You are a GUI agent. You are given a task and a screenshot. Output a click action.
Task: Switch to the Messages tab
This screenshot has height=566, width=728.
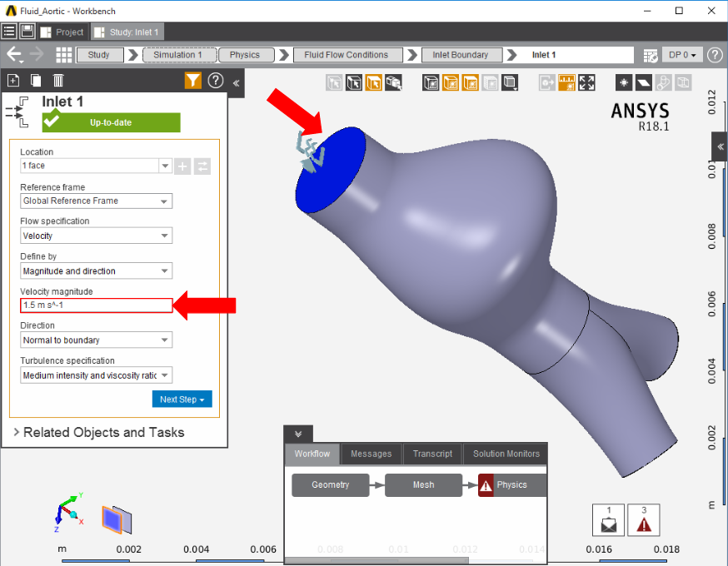(371, 454)
